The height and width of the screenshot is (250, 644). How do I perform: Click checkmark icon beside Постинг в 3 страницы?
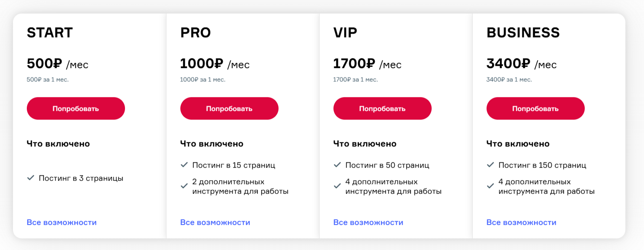click(31, 178)
